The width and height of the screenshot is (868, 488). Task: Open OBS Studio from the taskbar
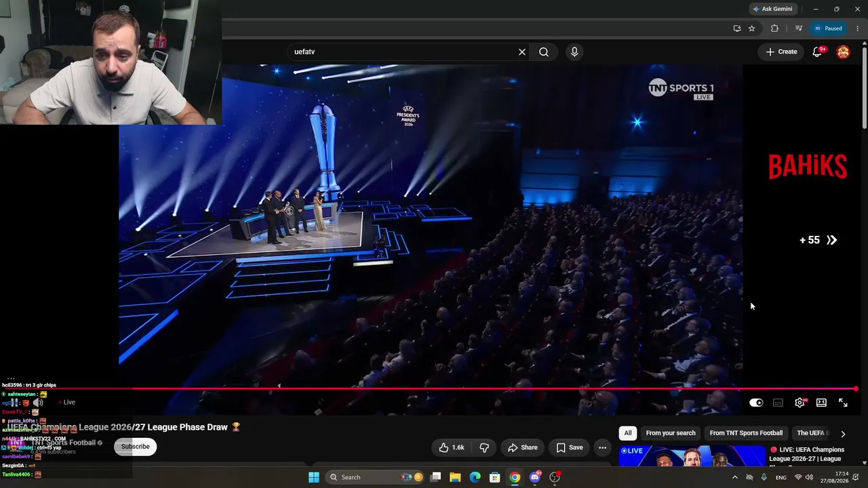(555, 477)
